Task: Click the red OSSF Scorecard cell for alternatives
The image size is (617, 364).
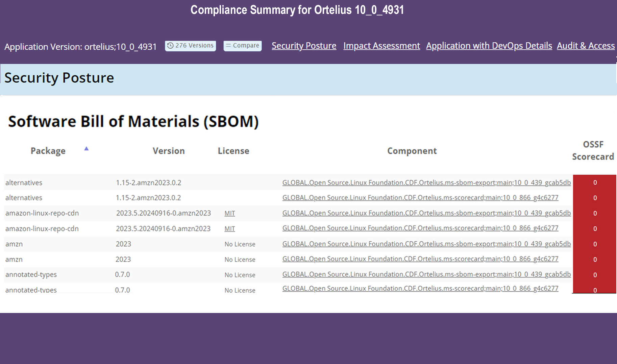Action: tap(595, 183)
